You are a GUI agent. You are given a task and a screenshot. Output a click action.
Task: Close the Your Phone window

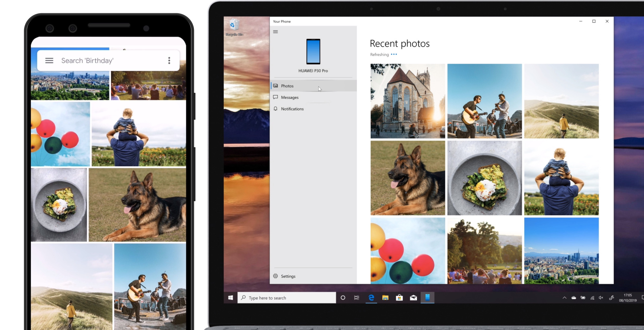[x=607, y=21]
